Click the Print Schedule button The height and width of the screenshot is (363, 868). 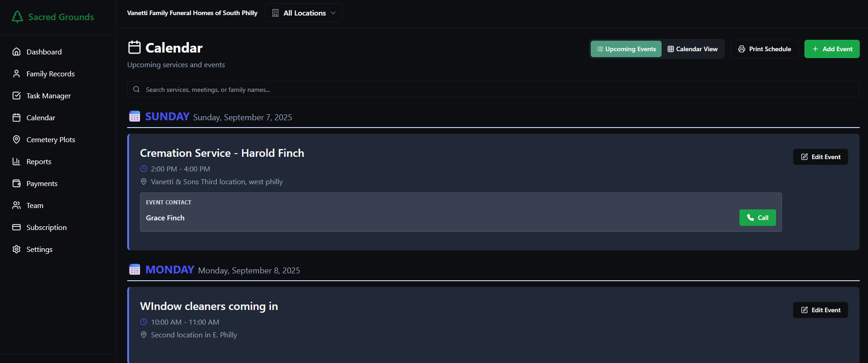click(x=765, y=49)
